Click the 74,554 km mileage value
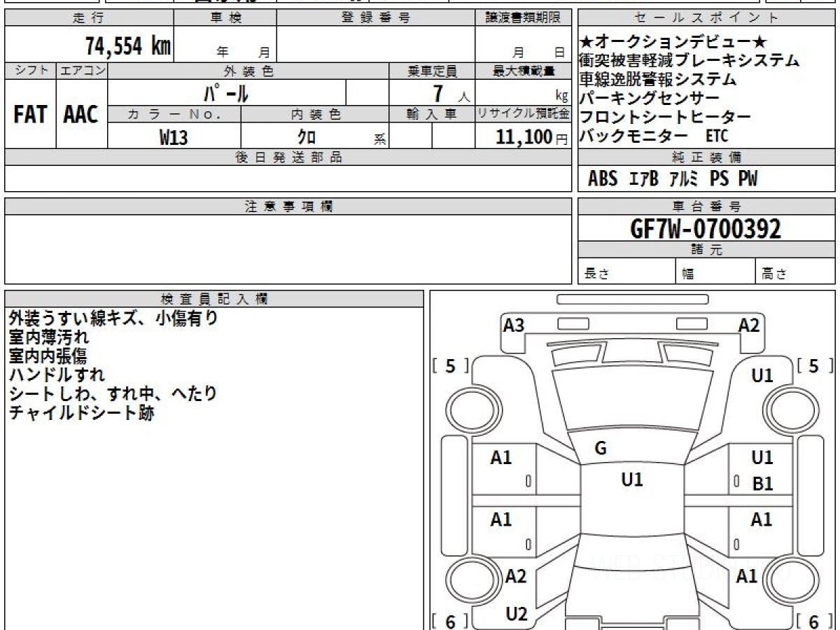The height and width of the screenshot is (630, 840). 128,47
